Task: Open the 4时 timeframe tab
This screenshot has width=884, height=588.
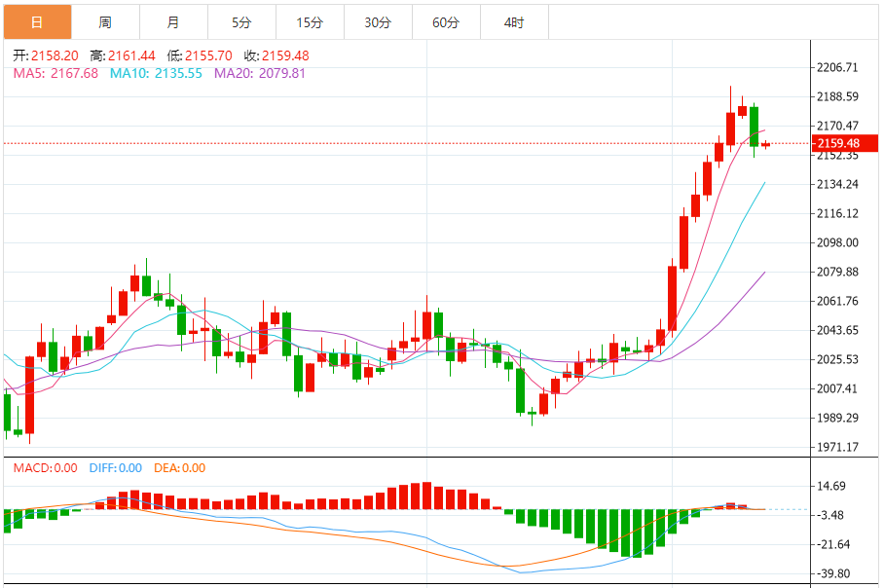Action: pyautogui.click(x=515, y=22)
